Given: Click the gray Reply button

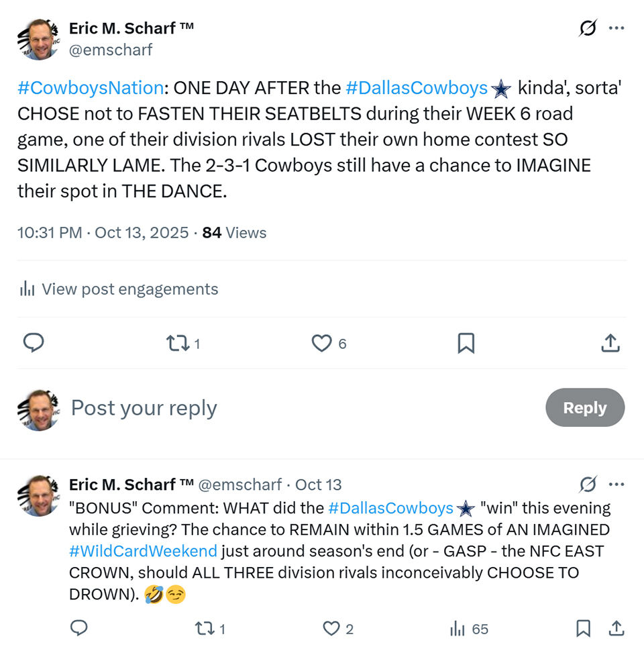Looking at the screenshot, I should point(584,408).
